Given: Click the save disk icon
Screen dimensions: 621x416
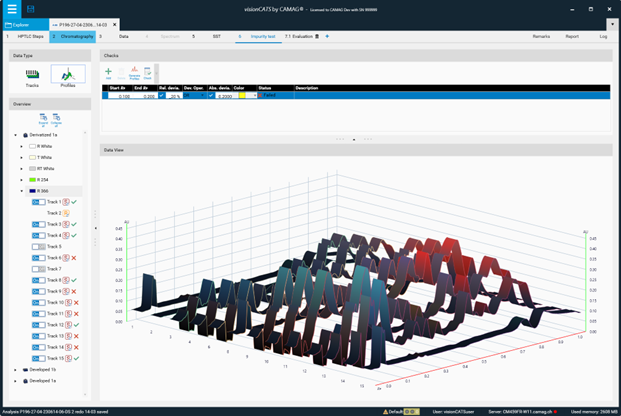Looking at the screenshot, I should [x=31, y=8].
